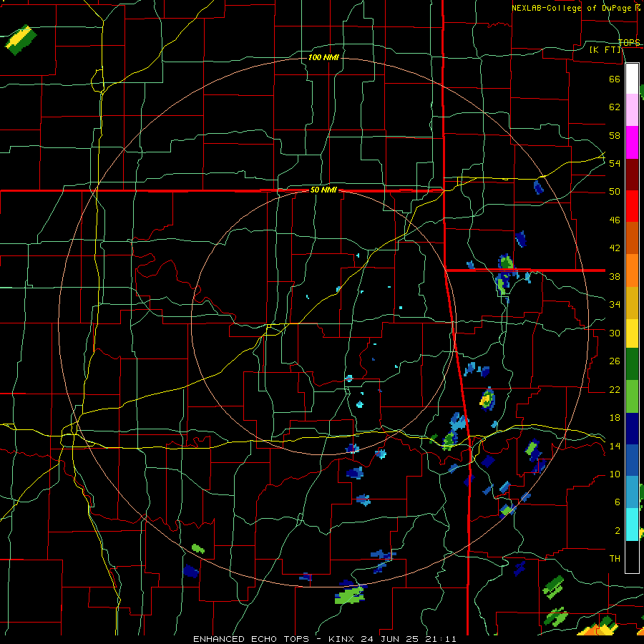Click the '10' legend value

coord(615,474)
